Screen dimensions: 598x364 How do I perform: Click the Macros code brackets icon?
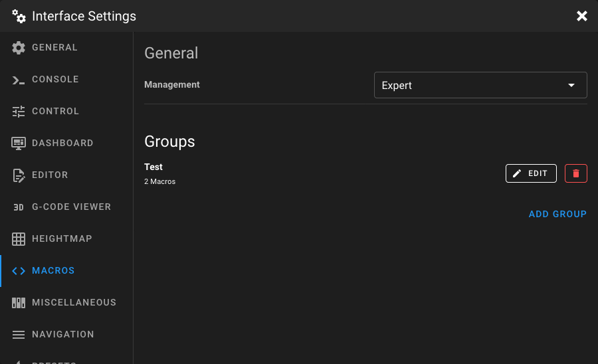pos(19,271)
